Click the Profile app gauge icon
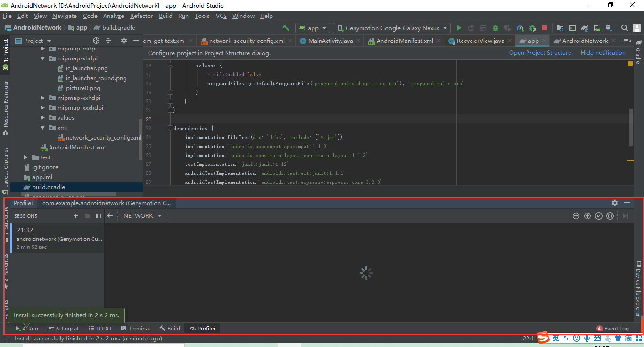The width and height of the screenshot is (644, 347). (520, 28)
